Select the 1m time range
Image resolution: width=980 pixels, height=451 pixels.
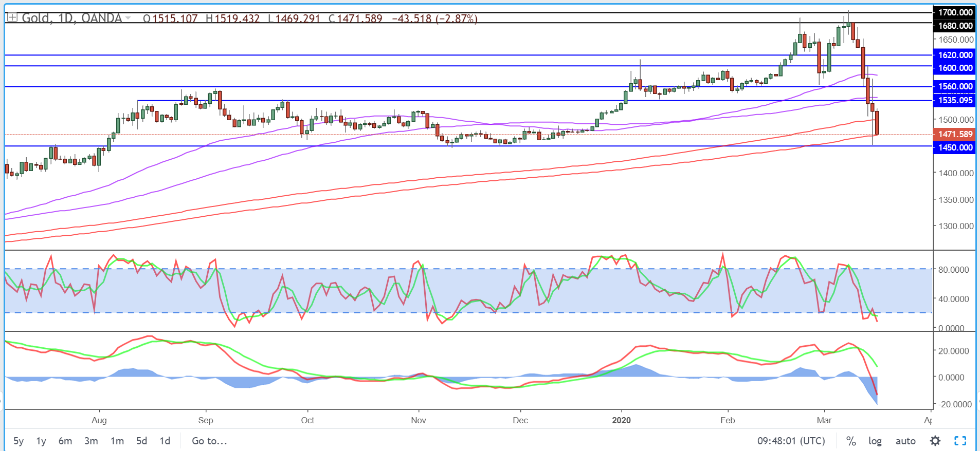tap(117, 441)
